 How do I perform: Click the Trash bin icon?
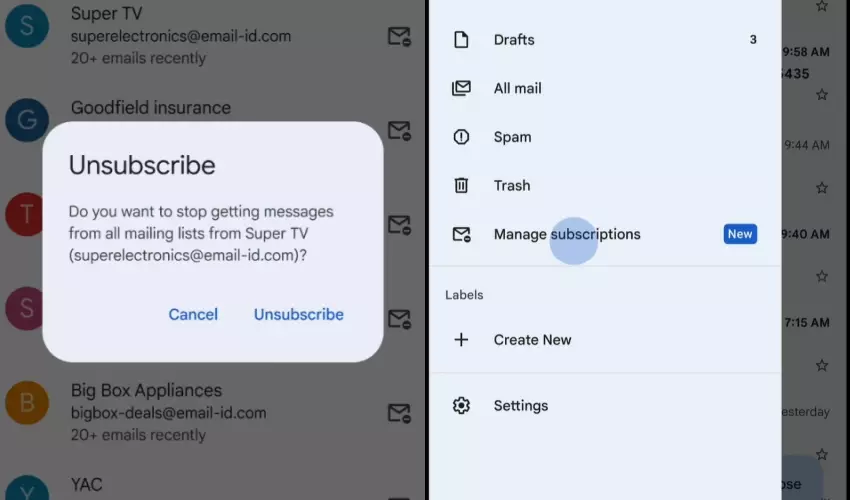pyautogui.click(x=461, y=185)
